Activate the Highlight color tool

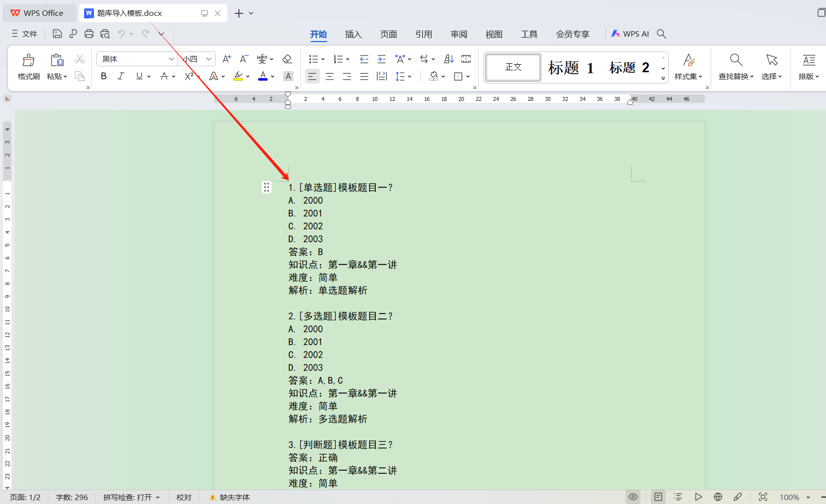point(239,76)
